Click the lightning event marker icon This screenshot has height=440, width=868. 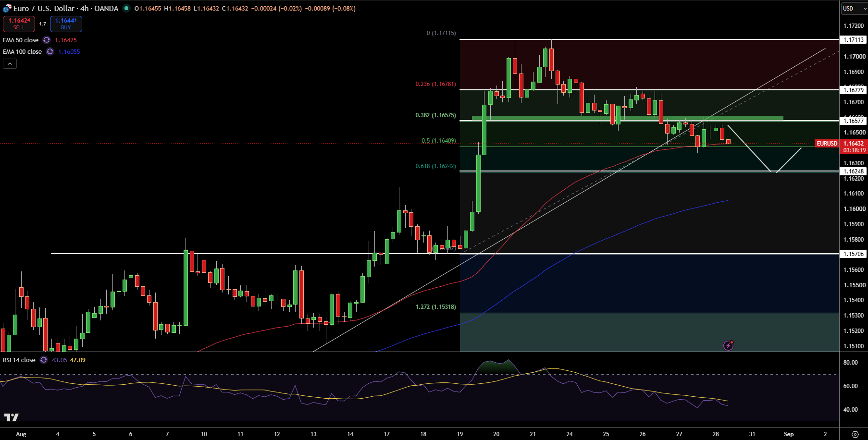(x=729, y=345)
